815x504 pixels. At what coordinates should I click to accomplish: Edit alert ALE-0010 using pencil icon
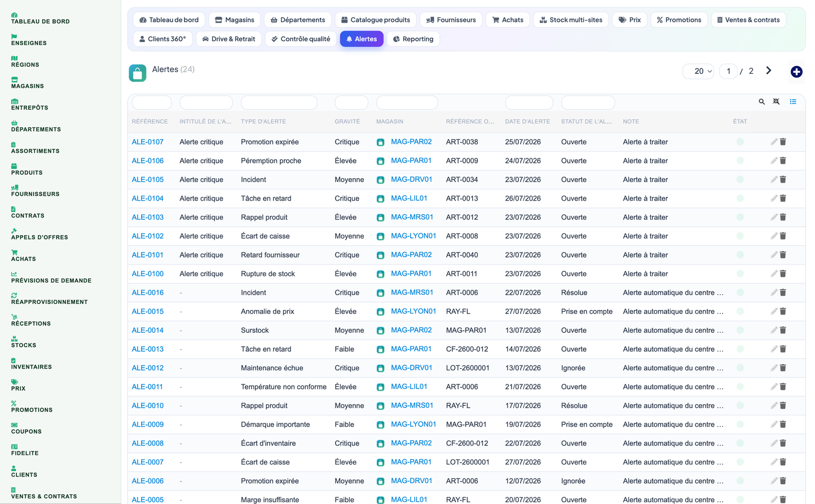click(x=774, y=406)
